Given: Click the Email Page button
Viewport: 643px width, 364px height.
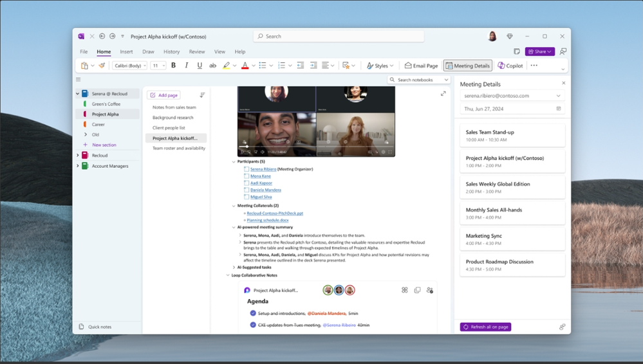Looking at the screenshot, I should [421, 65].
